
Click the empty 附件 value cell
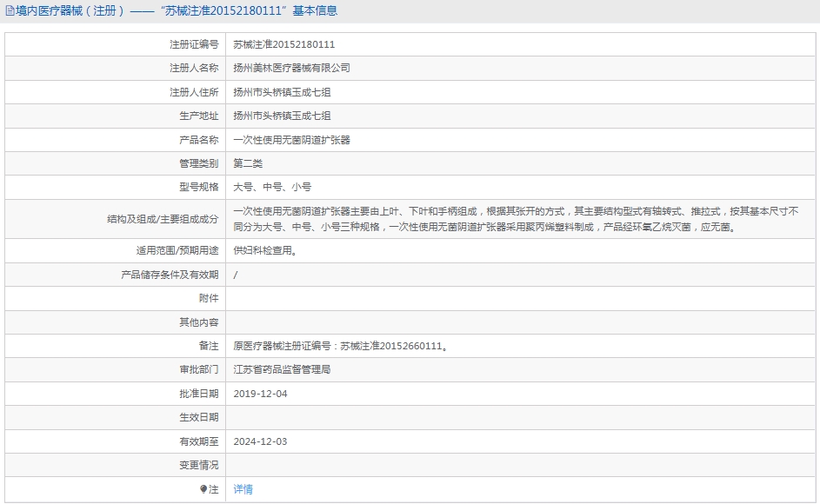(x=435, y=298)
